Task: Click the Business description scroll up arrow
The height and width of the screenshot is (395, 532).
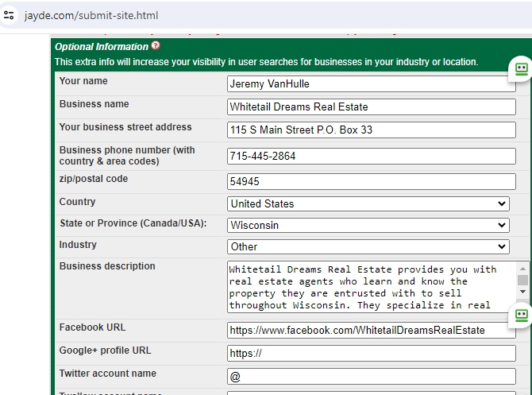Action: 522,269
